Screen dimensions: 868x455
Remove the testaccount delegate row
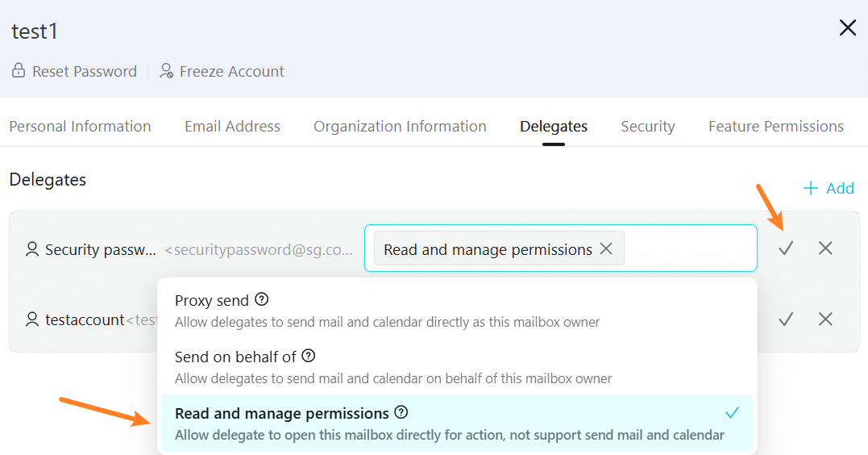pyautogui.click(x=825, y=319)
